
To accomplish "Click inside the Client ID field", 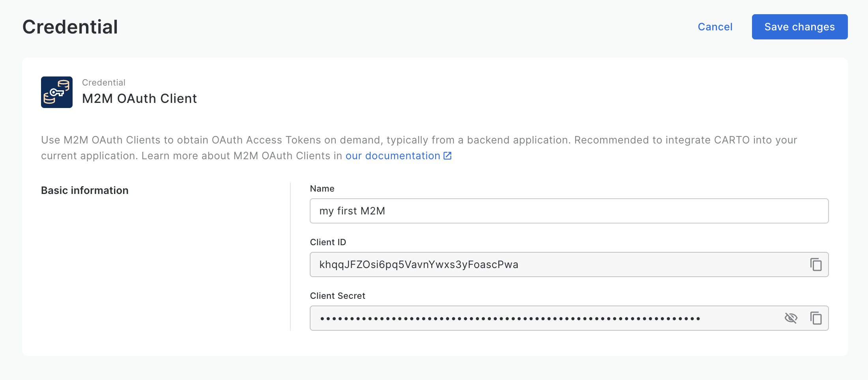I will pos(552,265).
